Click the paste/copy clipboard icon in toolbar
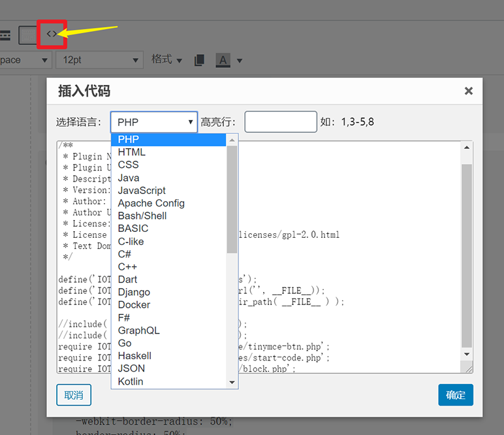 pos(199,60)
